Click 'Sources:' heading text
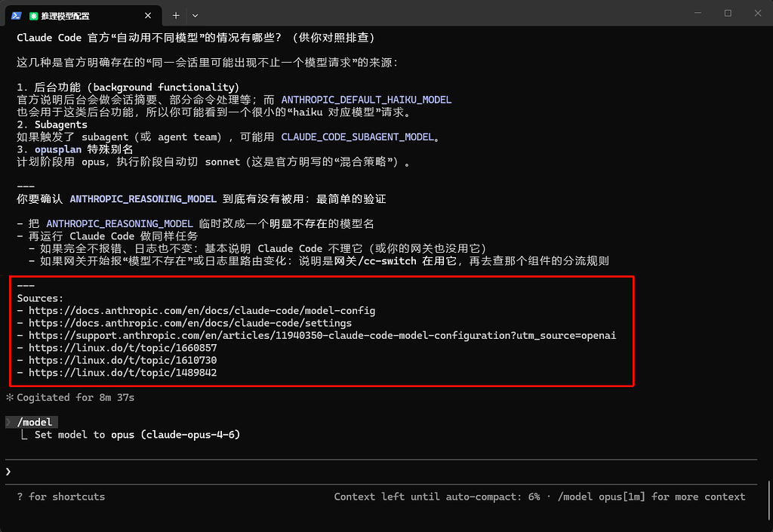This screenshot has height=532, width=773. (x=40, y=299)
